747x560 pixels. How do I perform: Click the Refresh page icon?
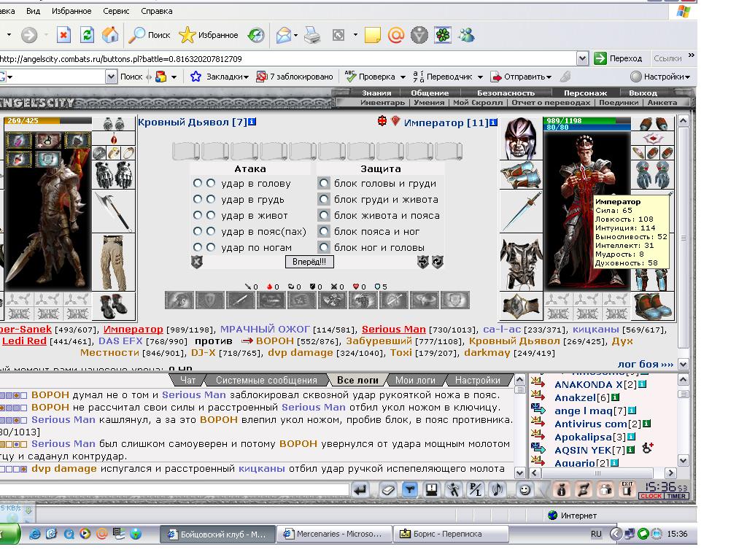pyautogui.click(x=88, y=35)
